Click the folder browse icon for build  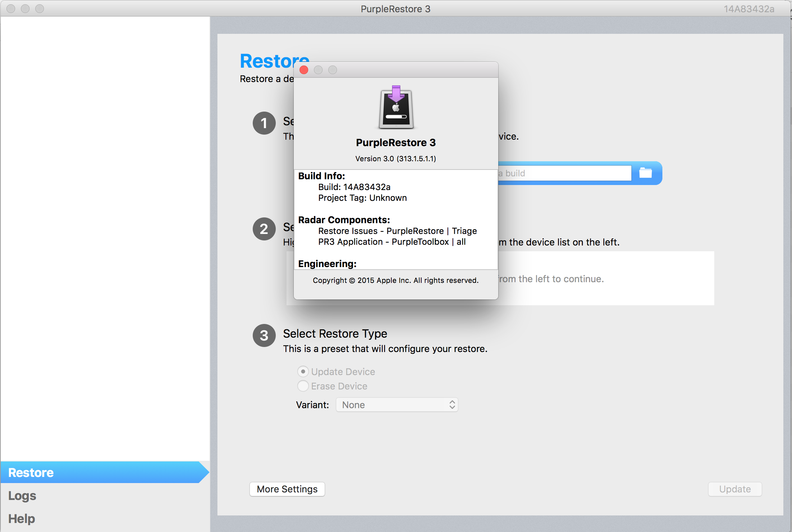click(x=645, y=173)
